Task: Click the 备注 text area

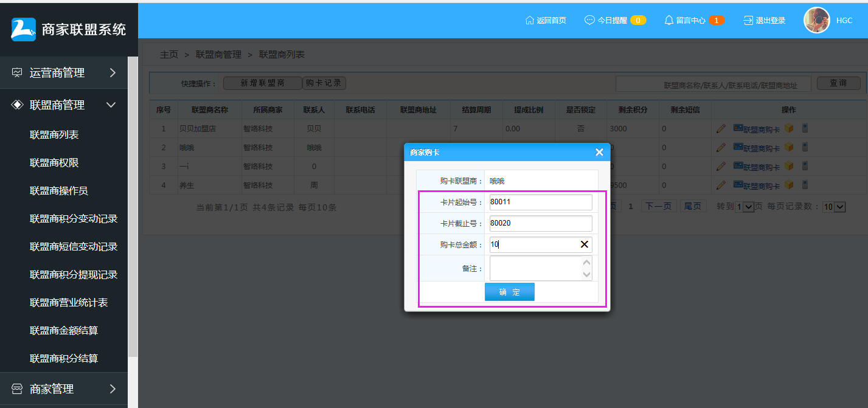Action: 535,268
